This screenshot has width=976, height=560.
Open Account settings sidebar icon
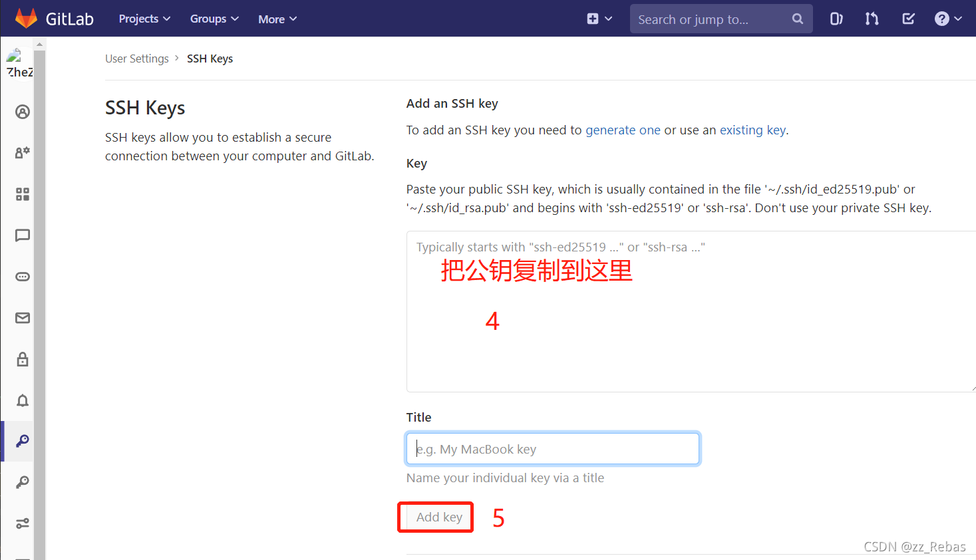click(23, 152)
